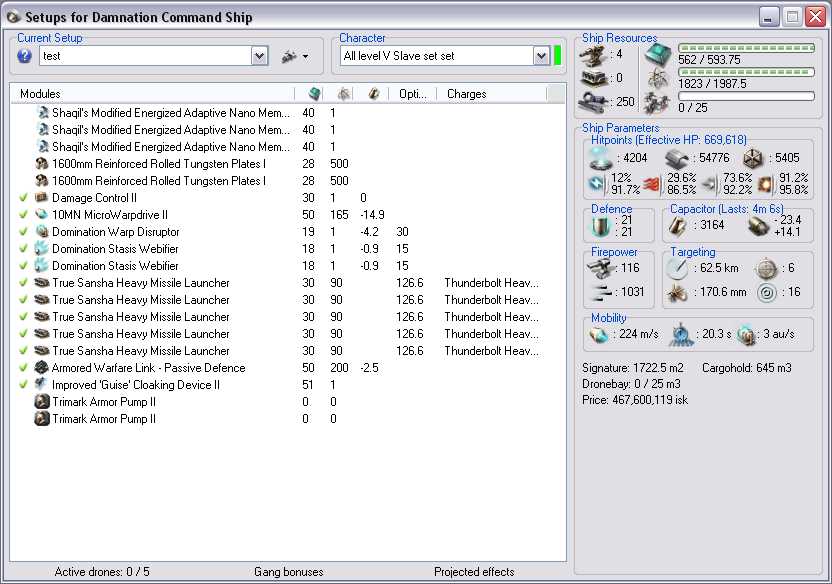Sort by the Opti... column header
The image size is (832, 584).
[413, 94]
